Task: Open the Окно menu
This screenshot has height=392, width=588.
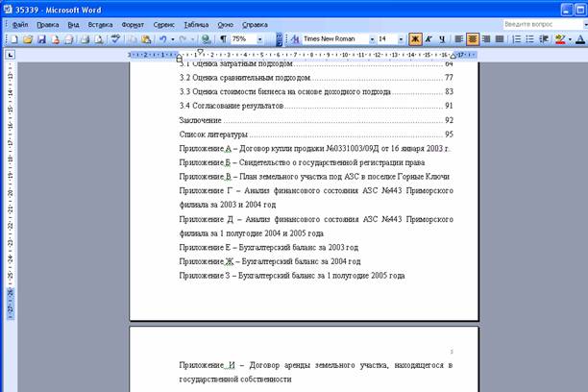Action: click(226, 25)
